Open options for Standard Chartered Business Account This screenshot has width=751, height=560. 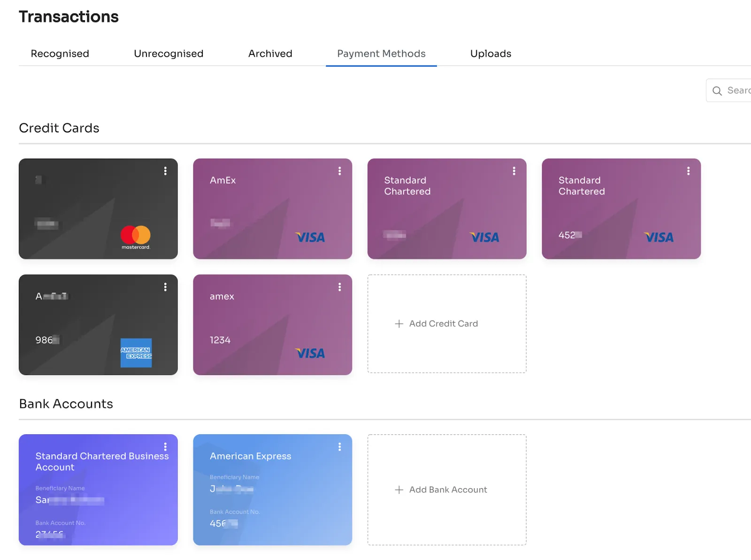pyautogui.click(x=165, y=446)
